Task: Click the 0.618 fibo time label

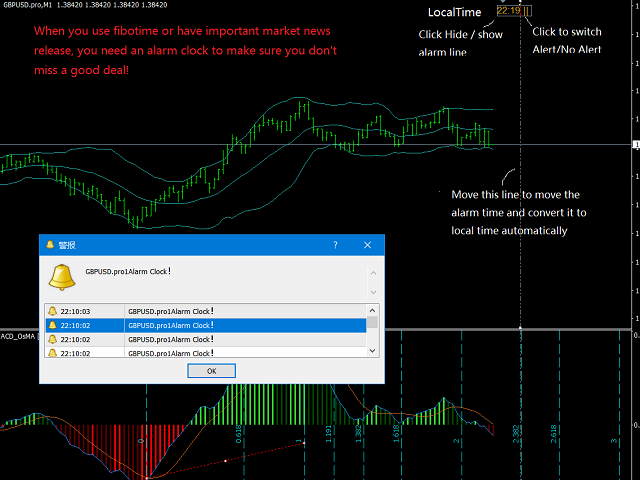Action: click(239, 434)
